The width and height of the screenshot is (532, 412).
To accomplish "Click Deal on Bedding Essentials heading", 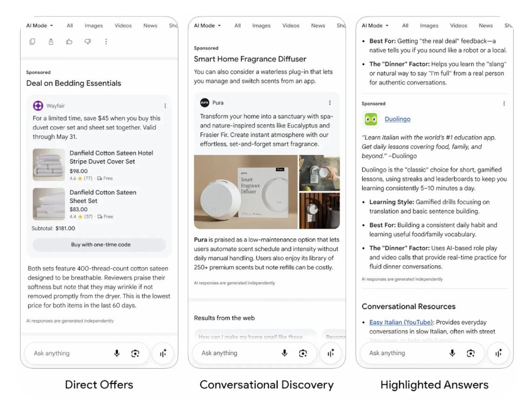I will tap(74, 83).
